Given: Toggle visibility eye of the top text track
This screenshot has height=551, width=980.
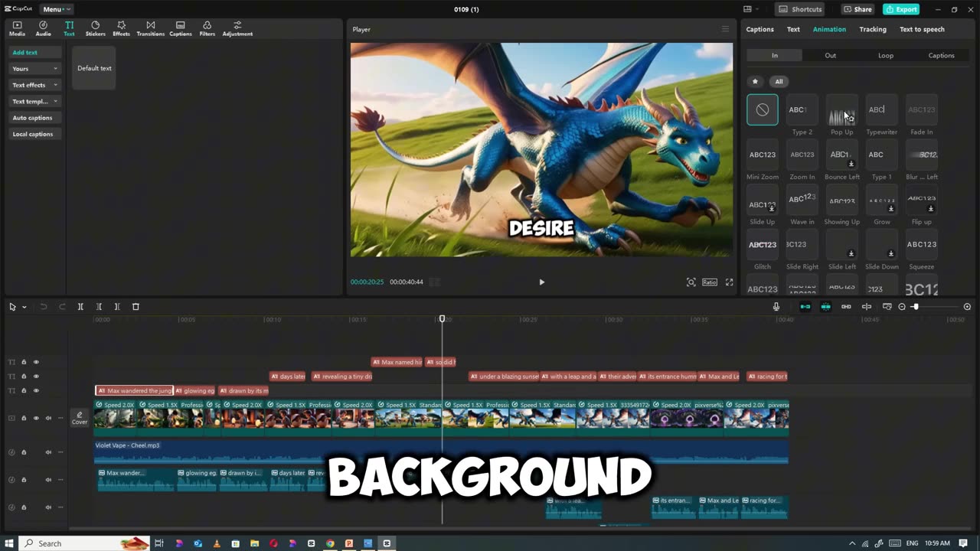Looking at the screenshot, I should tap(36, 362).
